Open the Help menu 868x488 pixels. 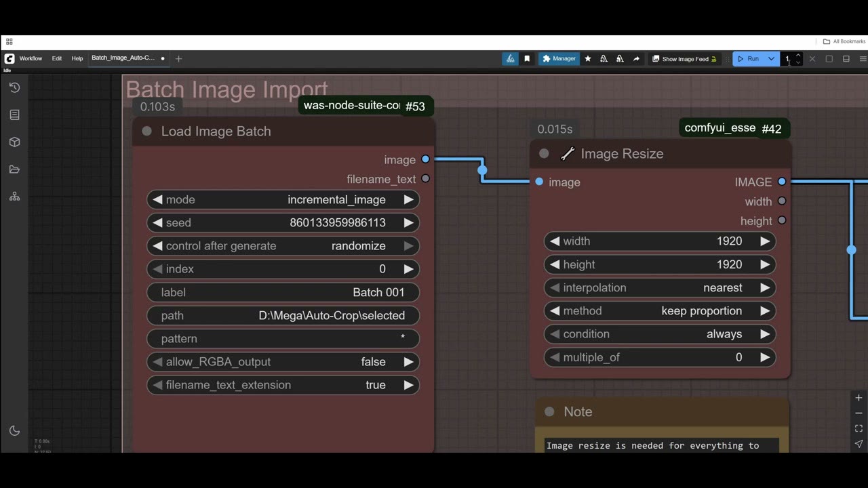tap(77, 58)
